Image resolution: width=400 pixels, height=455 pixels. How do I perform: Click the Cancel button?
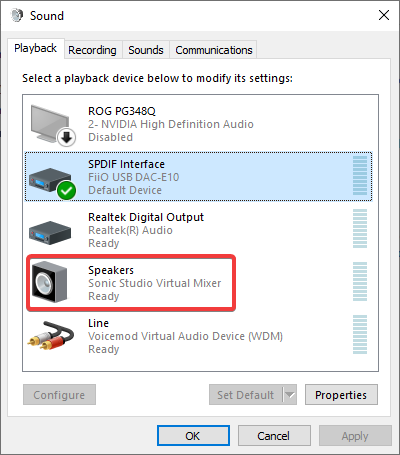pos(274,436)
